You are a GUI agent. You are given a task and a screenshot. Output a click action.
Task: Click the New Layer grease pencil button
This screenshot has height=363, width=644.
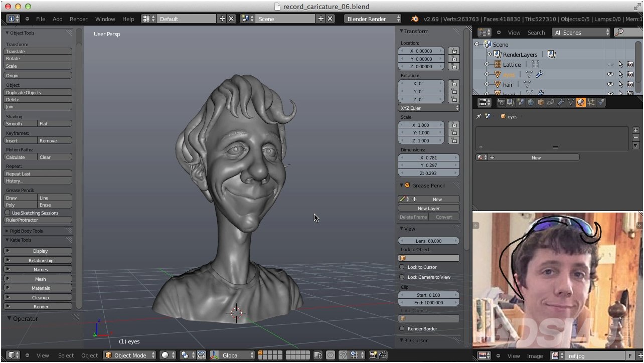(x=429, y=208)
